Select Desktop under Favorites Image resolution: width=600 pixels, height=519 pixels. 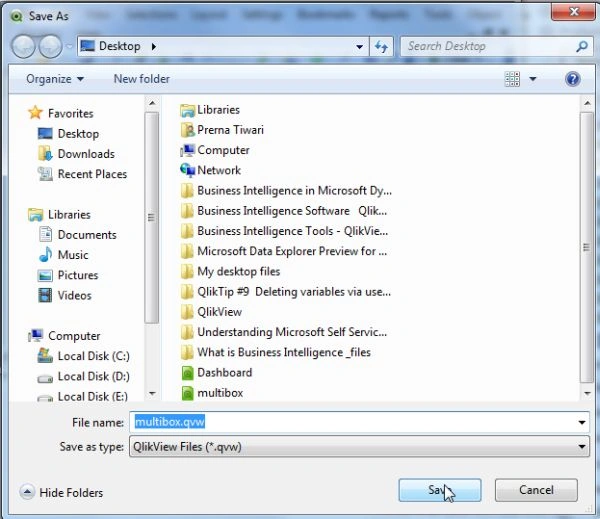coord(68,134)
